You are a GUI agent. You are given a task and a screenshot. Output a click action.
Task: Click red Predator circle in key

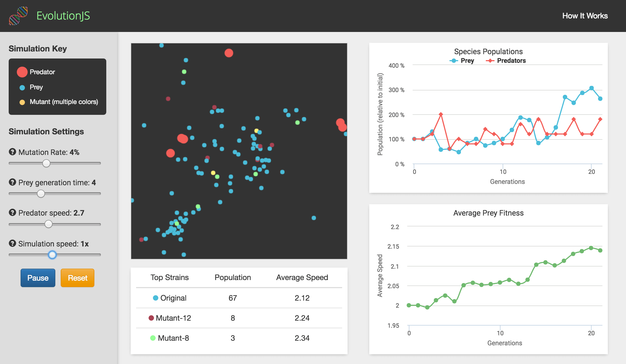[22, 72]
